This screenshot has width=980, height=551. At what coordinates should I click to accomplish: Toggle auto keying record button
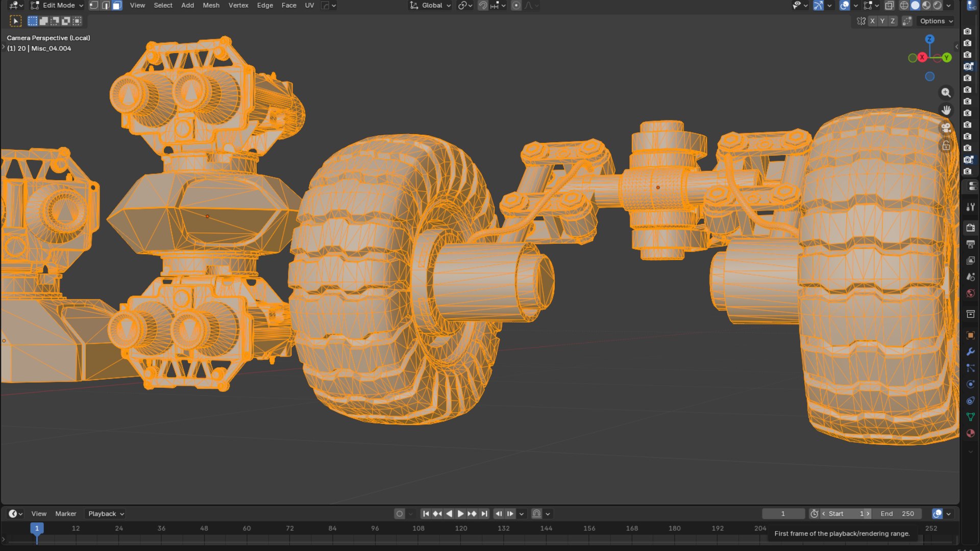click(x=400, y=514)
